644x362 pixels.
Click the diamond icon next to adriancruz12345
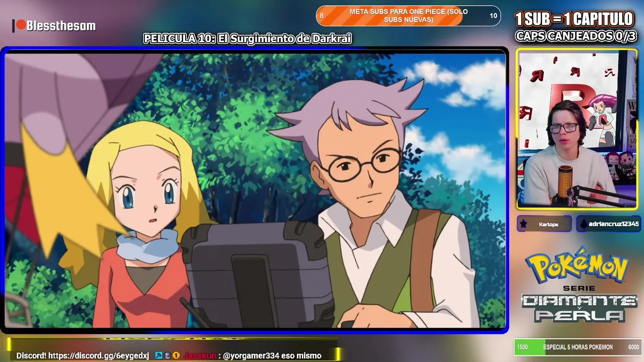[583, 224]
